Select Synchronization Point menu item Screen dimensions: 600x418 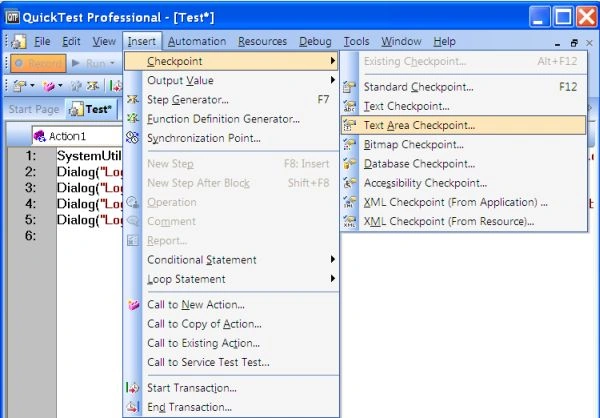pos(231,138)
